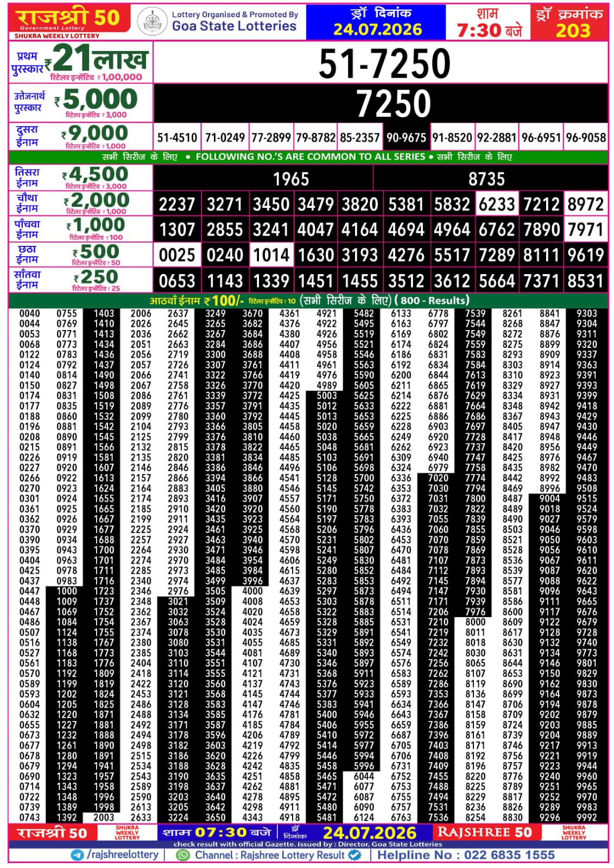Viewport: 614px width, 868px height.
Task: Select first prize number 51-7250
Action: pyautogui.click(x=384, y=64)
